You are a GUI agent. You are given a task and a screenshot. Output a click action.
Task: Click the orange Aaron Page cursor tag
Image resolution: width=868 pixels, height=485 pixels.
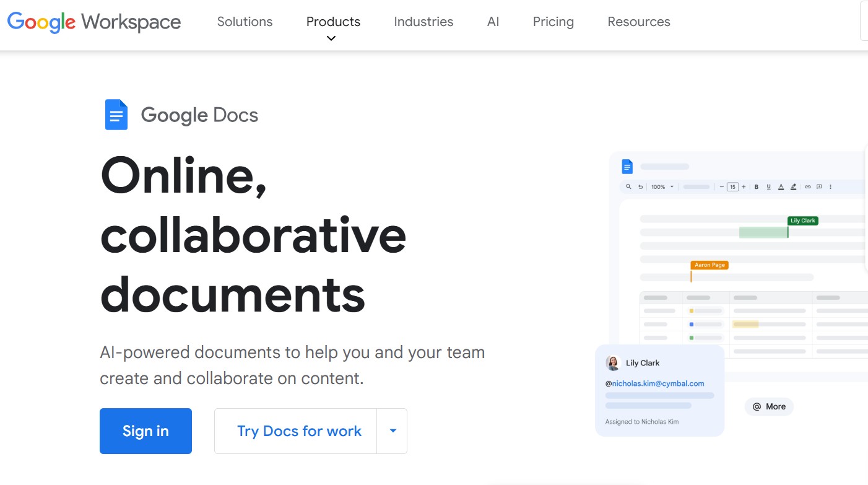pos(710,265)
